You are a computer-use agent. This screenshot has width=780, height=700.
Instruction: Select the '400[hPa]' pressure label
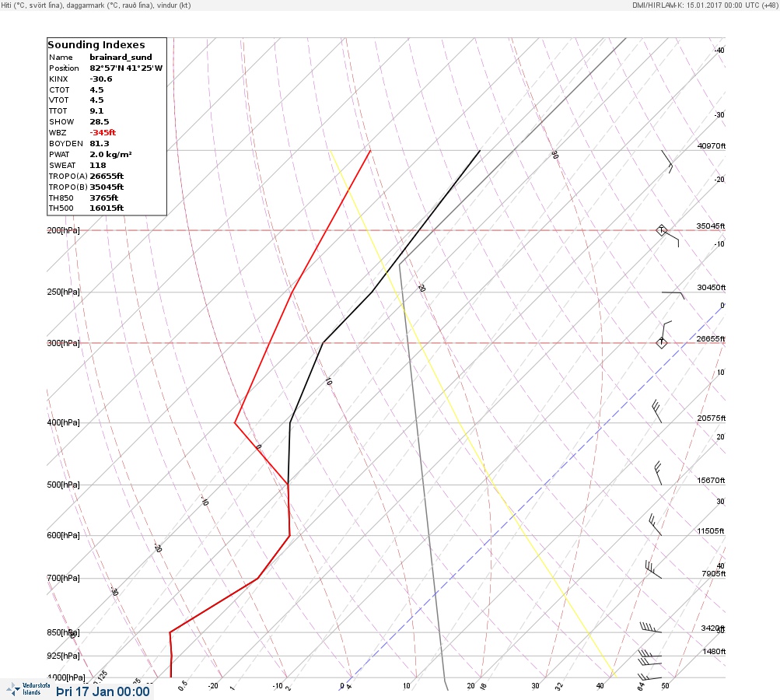(x=63, y=422)
